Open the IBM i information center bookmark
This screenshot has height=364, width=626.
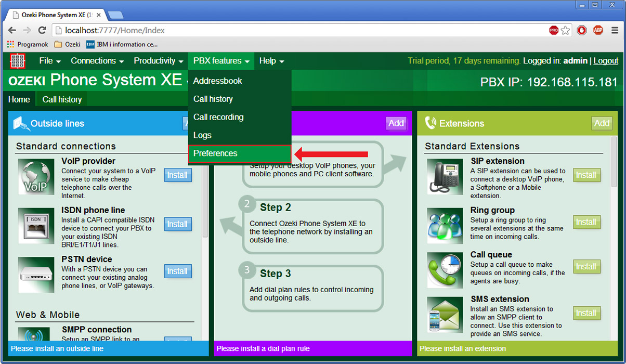(122, 45)
